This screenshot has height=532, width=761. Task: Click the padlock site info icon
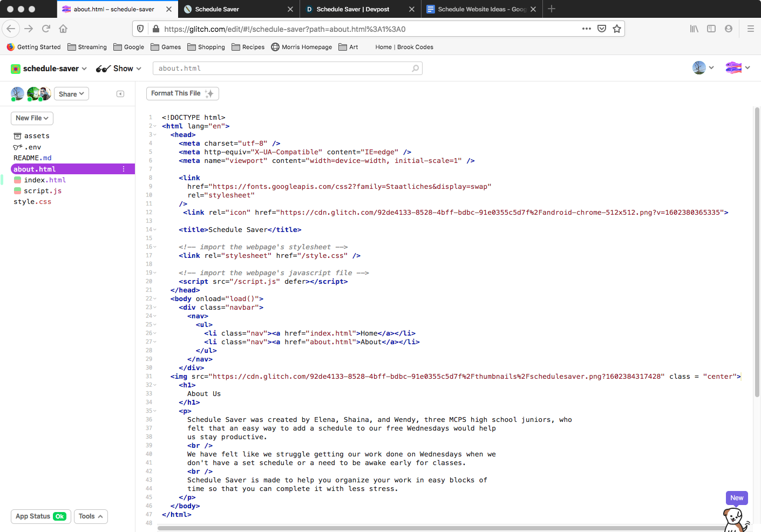click(156, 29)
